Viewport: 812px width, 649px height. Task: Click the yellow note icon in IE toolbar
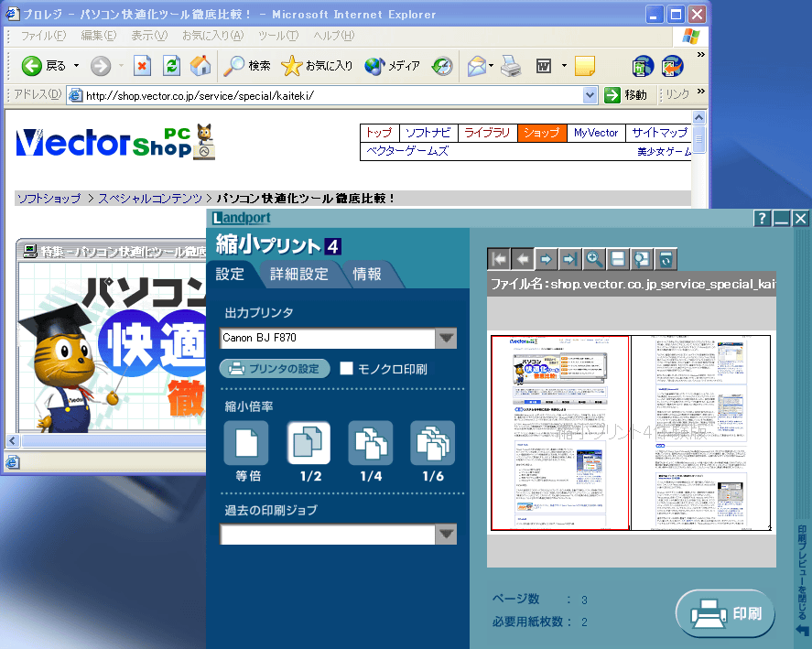tap(585, 66)
